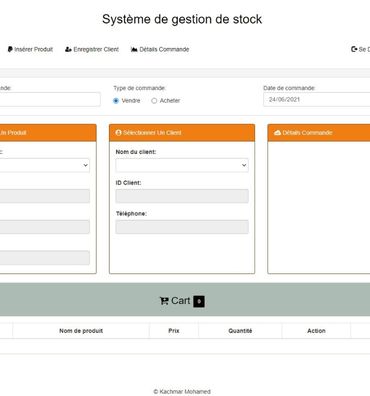370x396 pixels.
Task: Expand the Nom du client dropdown
Action: coord(182,165)
